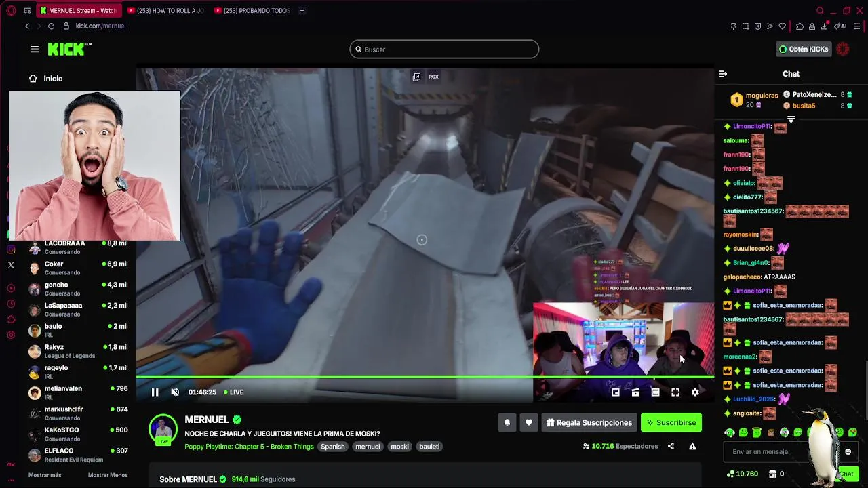Switch to PROBANDO TODOS browser tab
This screenshot has height=488, width=868.
252,10
